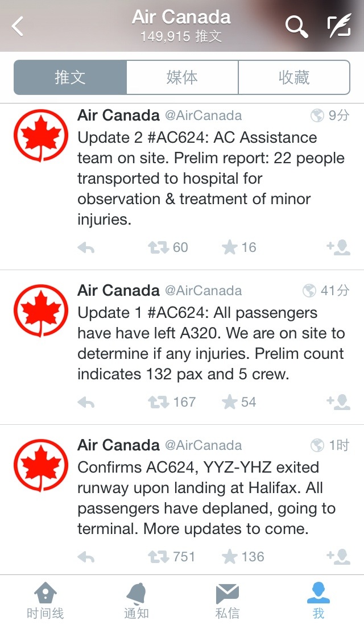The image size is (364, 625).
Task: Favorite the Update 2 tweet with 16 stars
Action: 230,247
